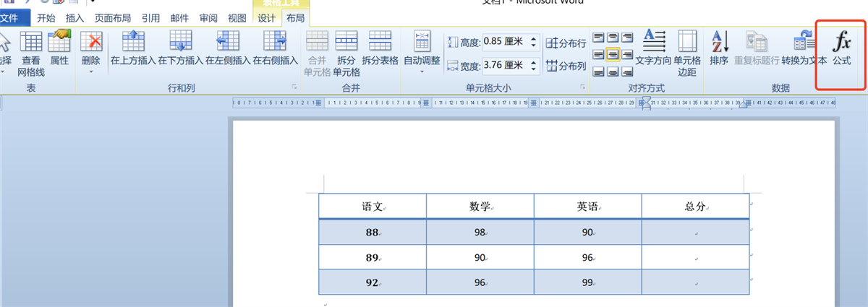Click the empty 总分 cell in first data row
This screenshot has width=868, height=307.
point(694,233)
